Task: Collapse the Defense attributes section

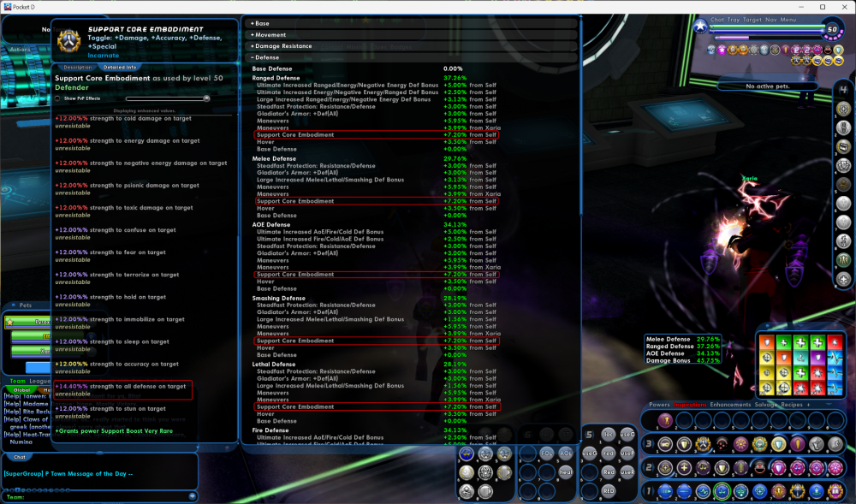Action: 268,57
